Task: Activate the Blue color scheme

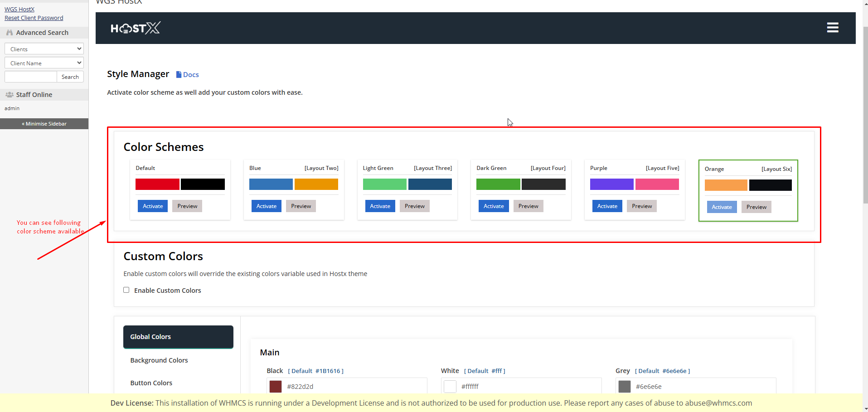Action: [267, 206]
